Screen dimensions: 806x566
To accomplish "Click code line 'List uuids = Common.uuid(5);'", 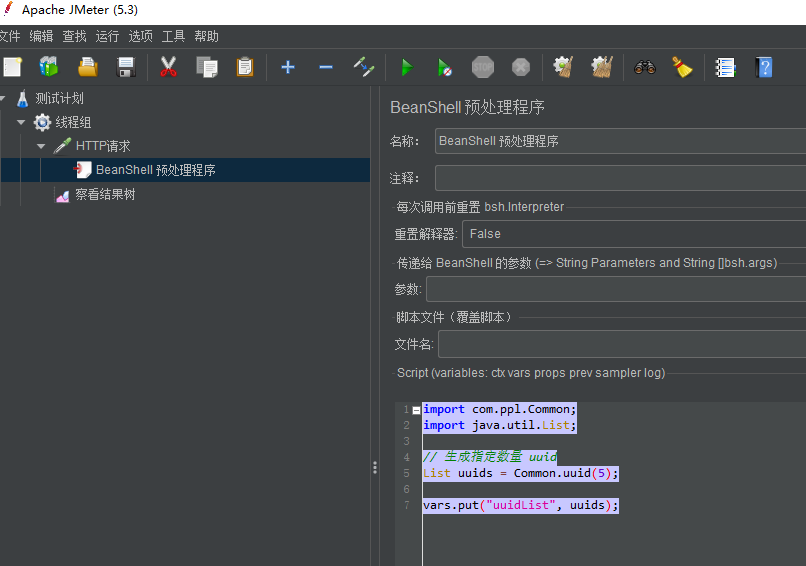I will (x=521, y=473).
